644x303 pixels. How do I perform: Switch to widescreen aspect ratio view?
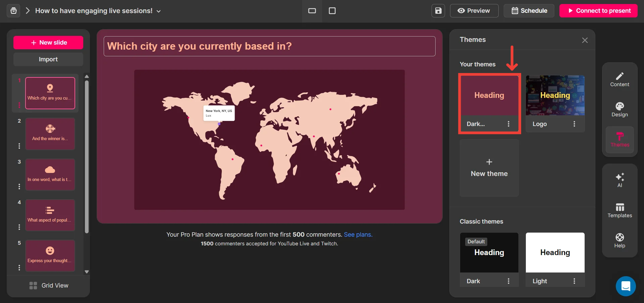tap(312, 11)
